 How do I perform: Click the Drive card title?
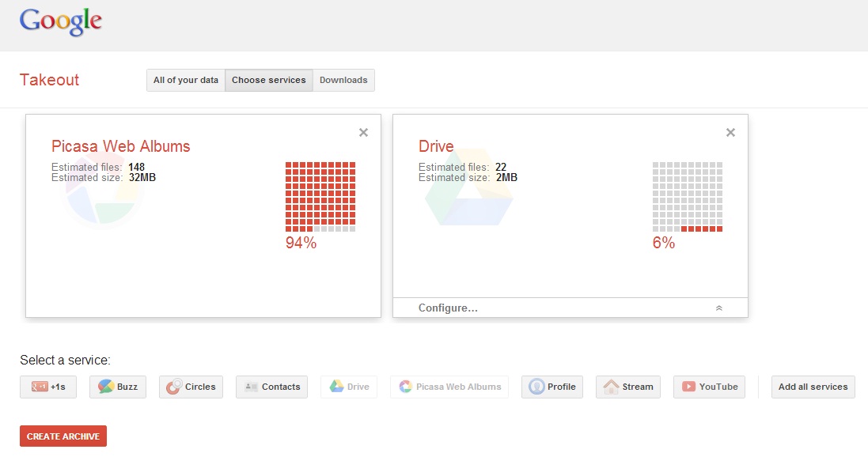point(436,146)
